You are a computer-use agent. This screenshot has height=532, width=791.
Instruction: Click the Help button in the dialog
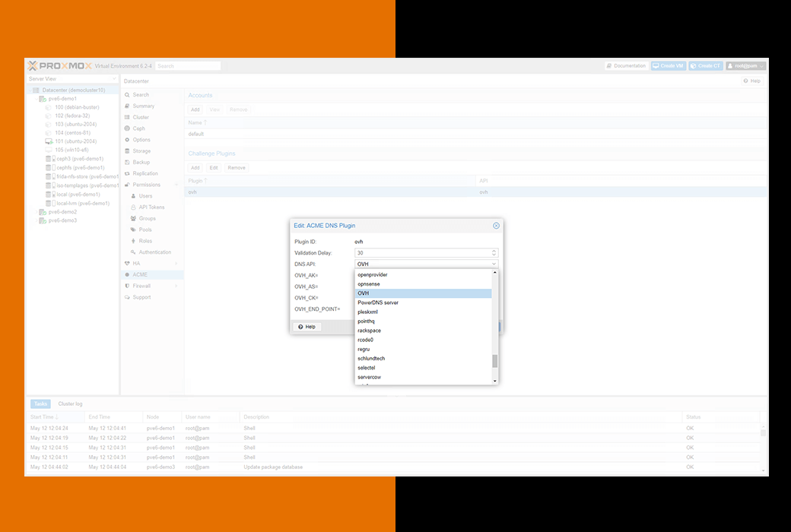pos(307,327)
